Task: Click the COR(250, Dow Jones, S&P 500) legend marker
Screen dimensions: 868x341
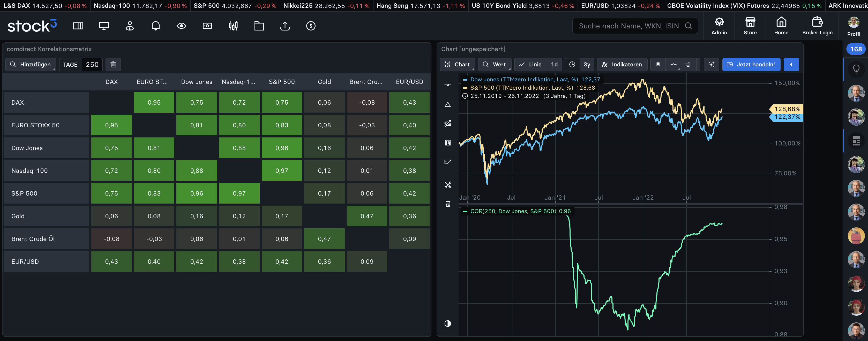Action: (465, 211)
